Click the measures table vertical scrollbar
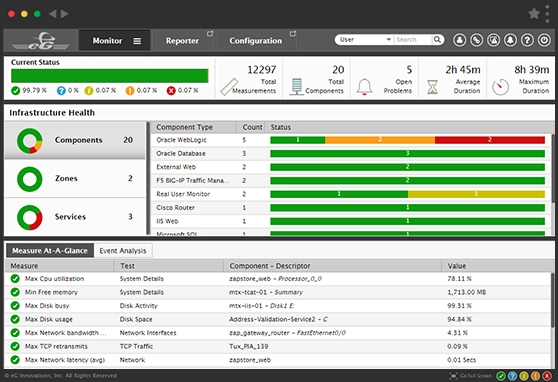Viewport: 558px width, 382px height. [x=553, y=301]
